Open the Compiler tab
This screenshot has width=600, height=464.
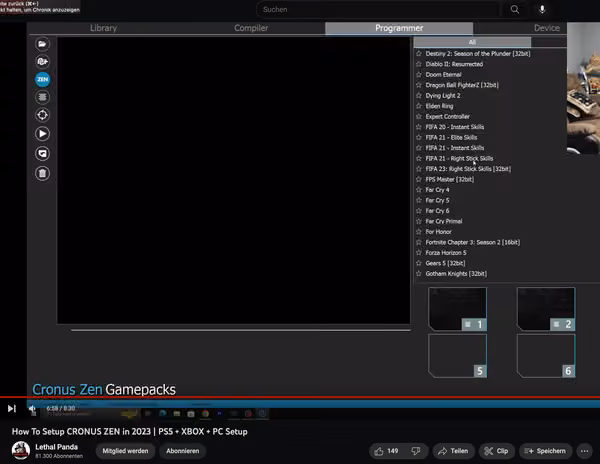251,28
